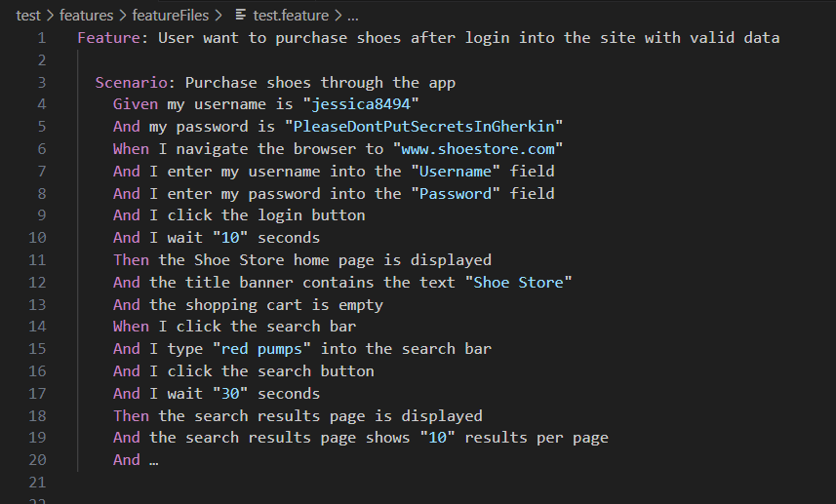Select the 'features' breadcrumb segment
The width and height of the screenshot is (836, 504).
coord(87,16)
